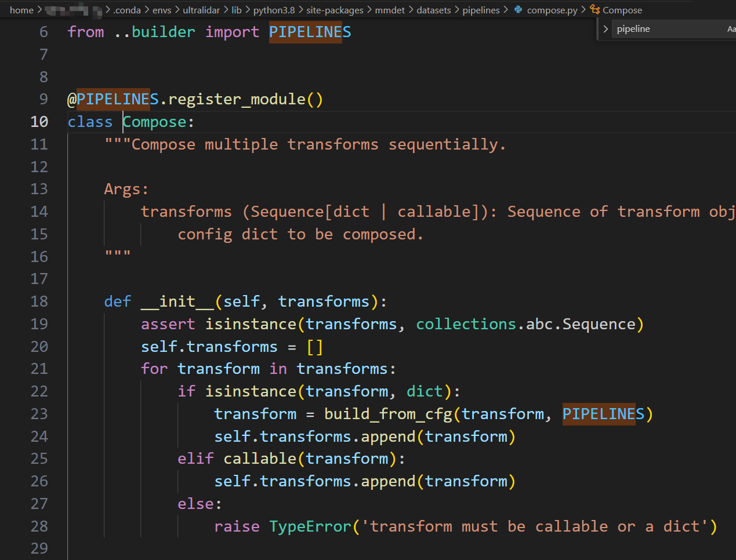Open the '.conda' breadcrumb dropdown

(x=127, y=10)
